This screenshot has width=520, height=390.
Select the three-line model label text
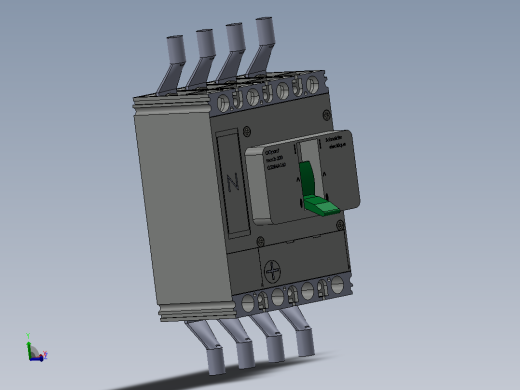click(x=275, y=159)
